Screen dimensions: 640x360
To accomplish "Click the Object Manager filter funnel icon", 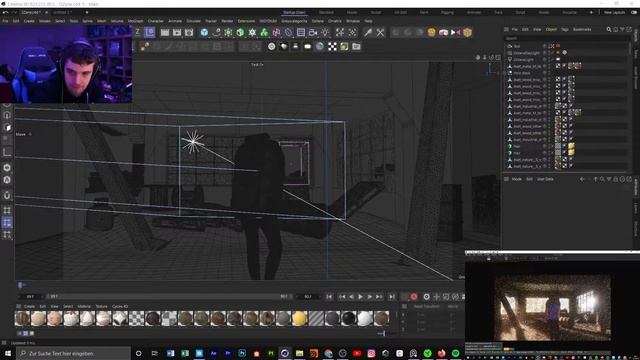I will tap(622, 29).
